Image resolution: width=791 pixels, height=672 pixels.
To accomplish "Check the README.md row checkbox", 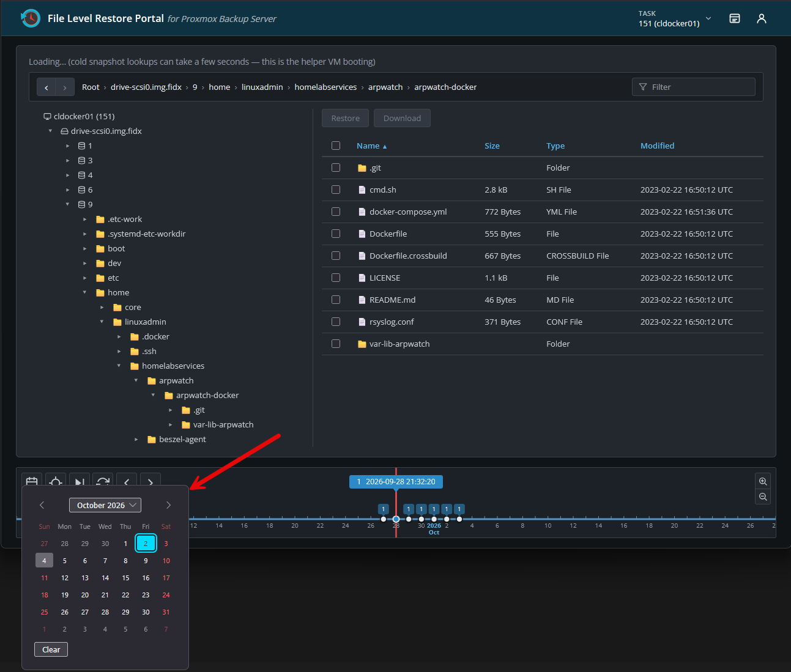I will tap(336, 300).
